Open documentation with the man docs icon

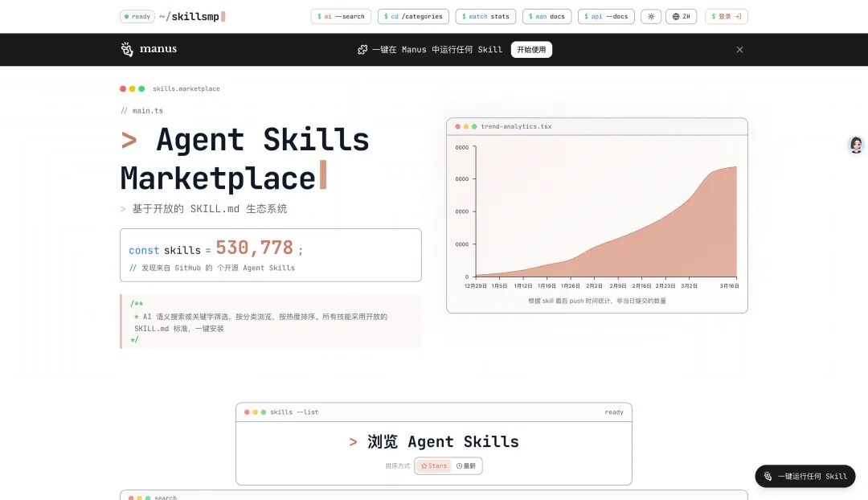(547, 16)
